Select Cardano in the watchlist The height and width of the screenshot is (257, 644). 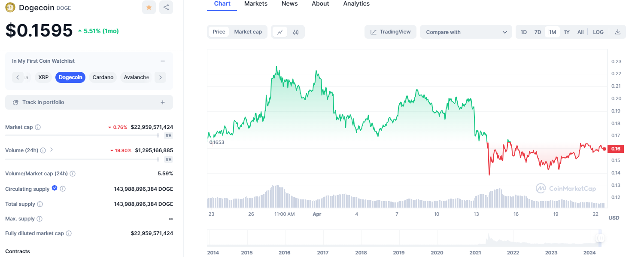[103, 77]
